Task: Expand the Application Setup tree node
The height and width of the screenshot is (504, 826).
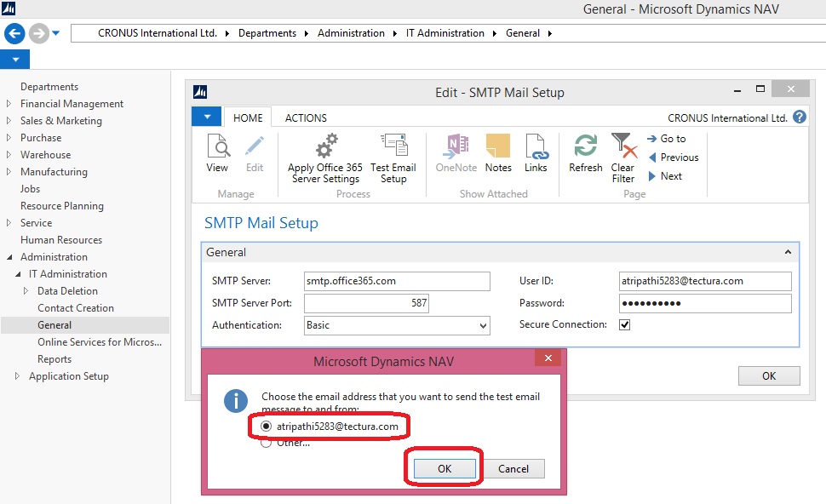Action: click(15, 375)
